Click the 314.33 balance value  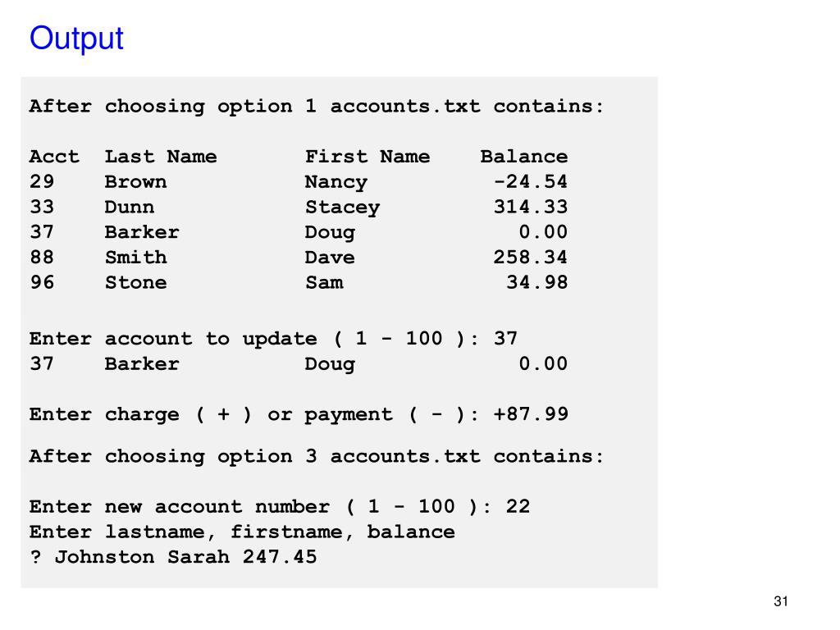(x=531, y=207)
